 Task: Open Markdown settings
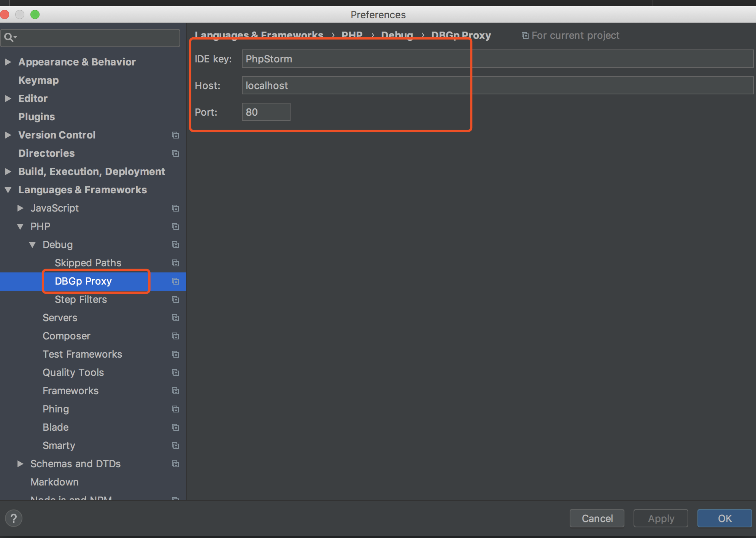point(54,482)
